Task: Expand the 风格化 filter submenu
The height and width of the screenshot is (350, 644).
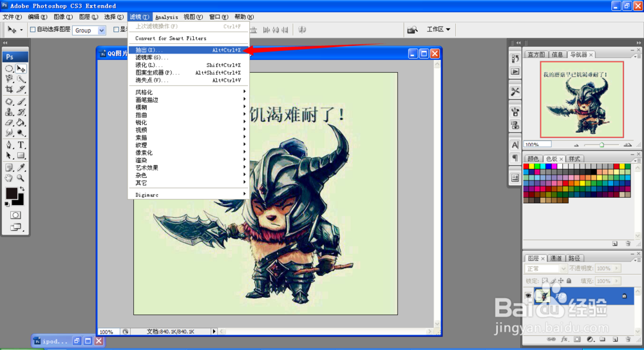Action: (189, 92)
